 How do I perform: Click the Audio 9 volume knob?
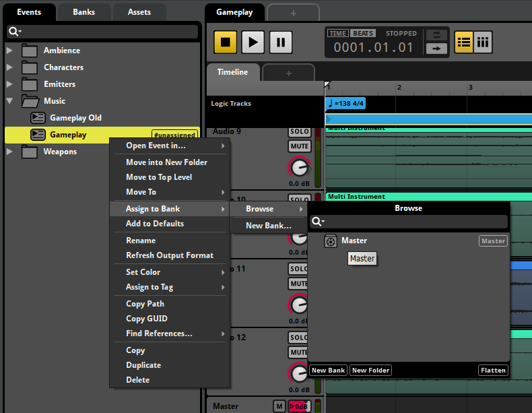(300, 168)
